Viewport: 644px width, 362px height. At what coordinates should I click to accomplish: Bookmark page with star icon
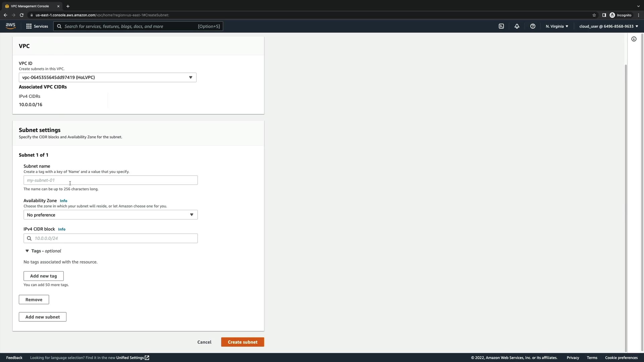point(594,15)
